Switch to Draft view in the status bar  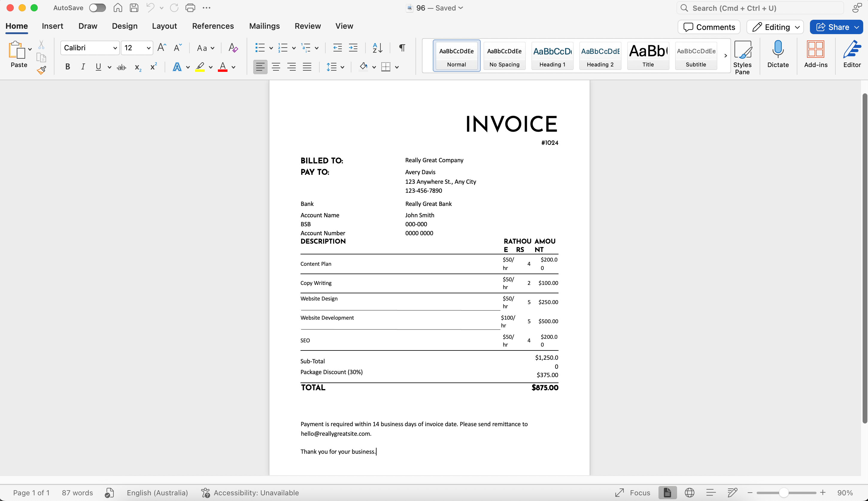[x=732, y=493]
